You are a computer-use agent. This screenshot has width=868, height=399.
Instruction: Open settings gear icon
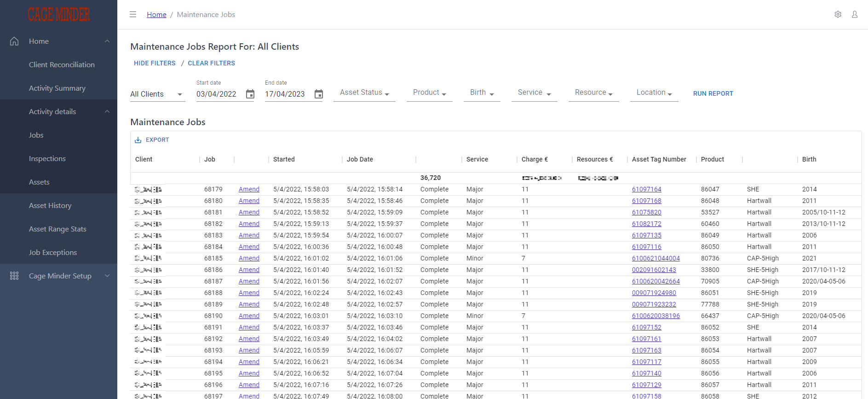(x=838, y=14)
